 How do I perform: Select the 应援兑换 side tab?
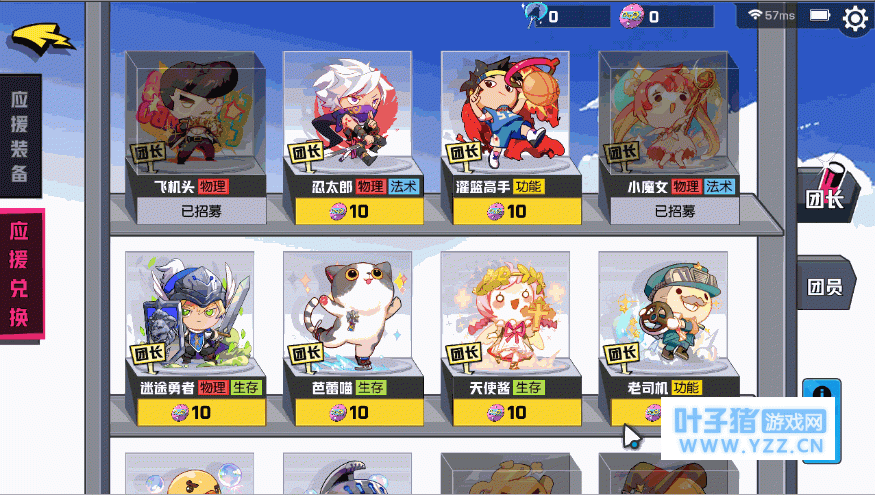click(21, 274)
